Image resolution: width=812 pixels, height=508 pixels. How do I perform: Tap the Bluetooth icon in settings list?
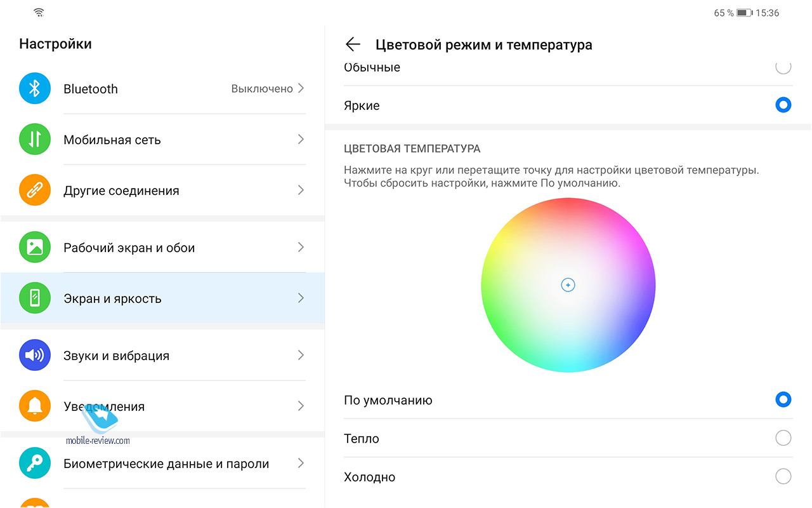click(x=35, y=88)
